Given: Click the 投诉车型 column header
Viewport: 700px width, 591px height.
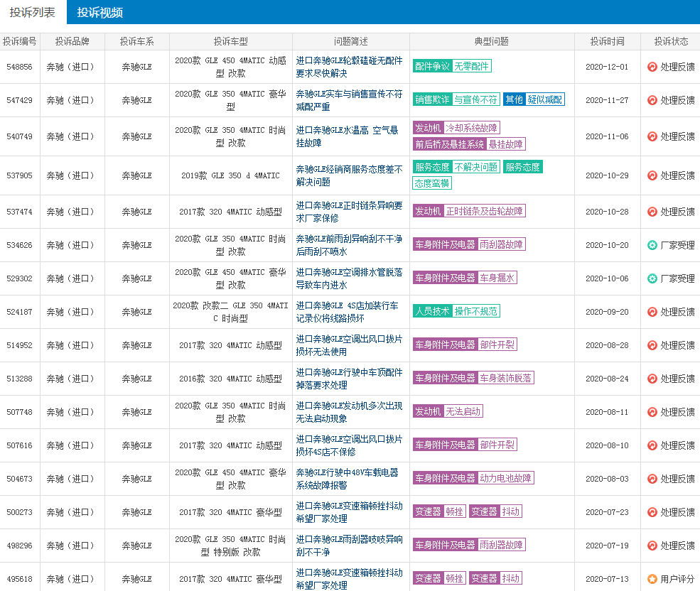Looking at the screenshot, I should coord(231,41).
